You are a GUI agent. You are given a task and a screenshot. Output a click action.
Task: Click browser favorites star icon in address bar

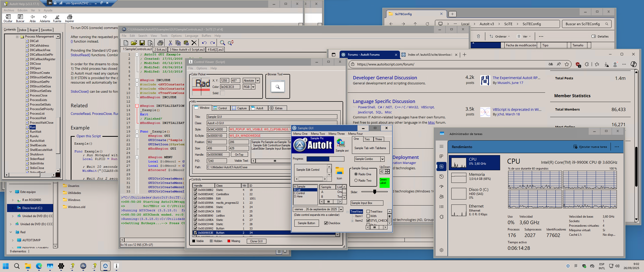point(567,64)
